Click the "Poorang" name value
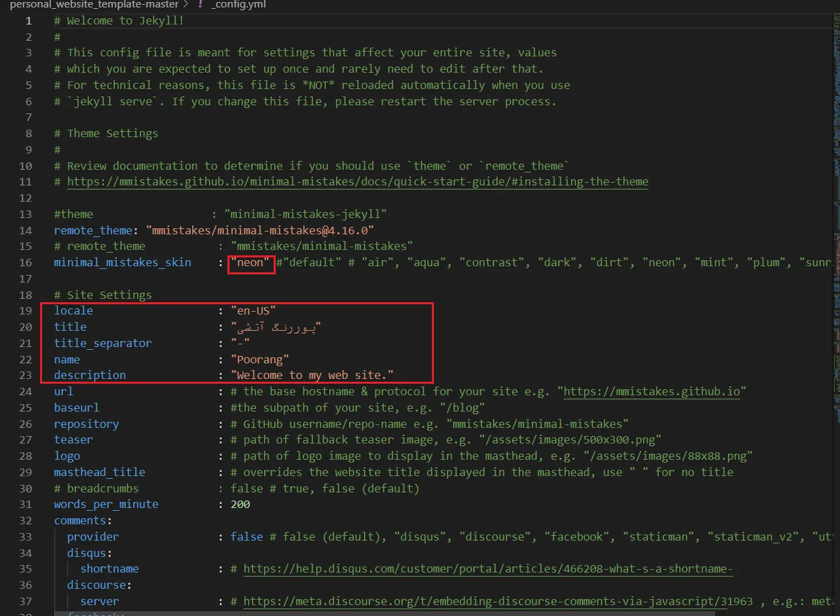This screenshot has width=840, height=616. click(259, 360)
